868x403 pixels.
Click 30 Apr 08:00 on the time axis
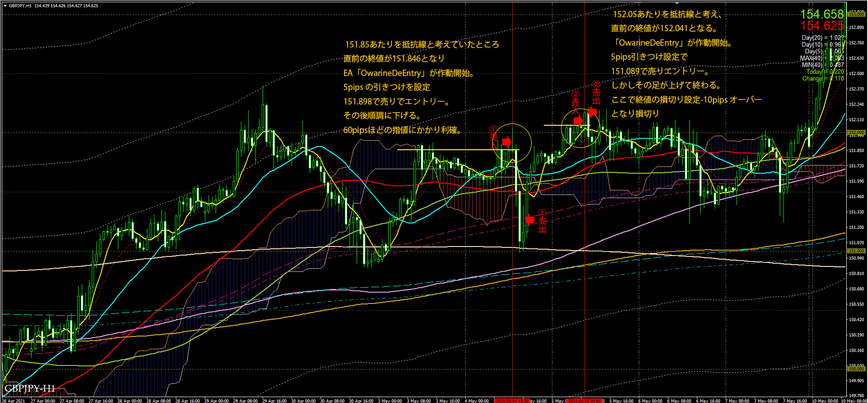332,401
